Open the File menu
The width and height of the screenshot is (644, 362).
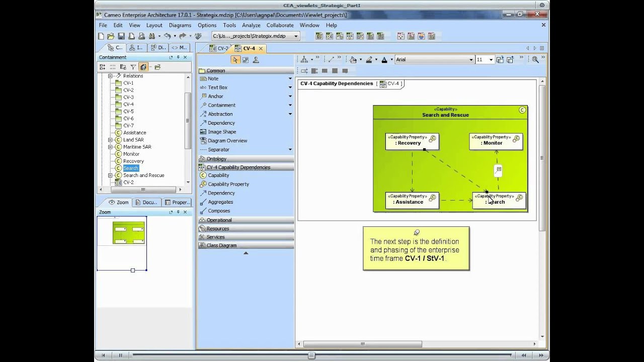tap(103, 25)
